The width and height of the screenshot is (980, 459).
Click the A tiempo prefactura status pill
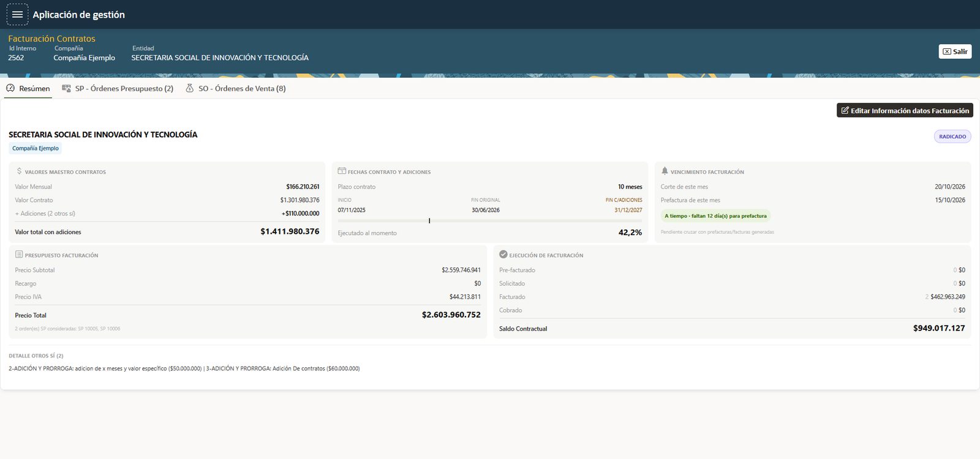(x=715, y=216)
